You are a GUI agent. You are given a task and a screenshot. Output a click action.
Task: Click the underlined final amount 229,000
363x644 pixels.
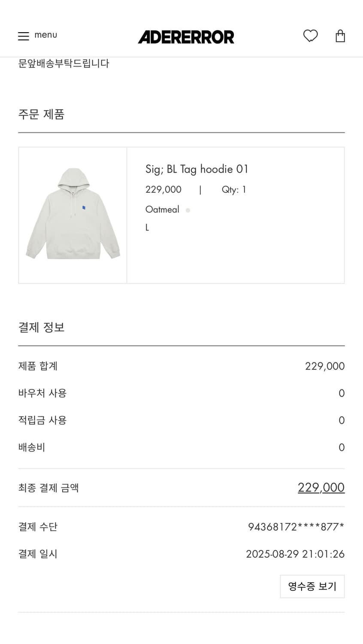(x=321, y=487)
